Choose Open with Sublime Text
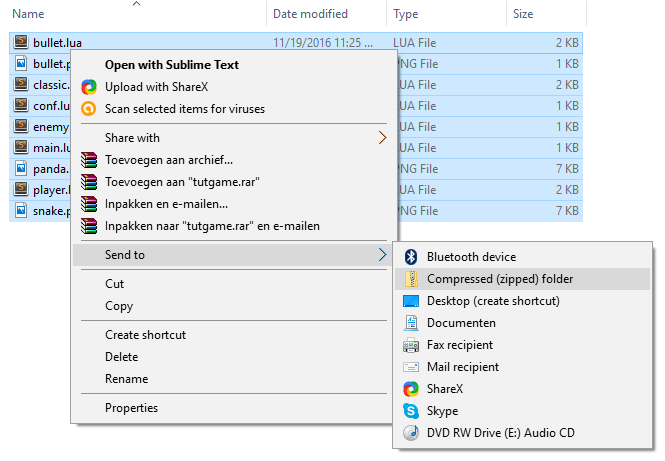Image resolution: width=665 pixels, height=461 pixels. pyautogui.click(x=171, y=65)
